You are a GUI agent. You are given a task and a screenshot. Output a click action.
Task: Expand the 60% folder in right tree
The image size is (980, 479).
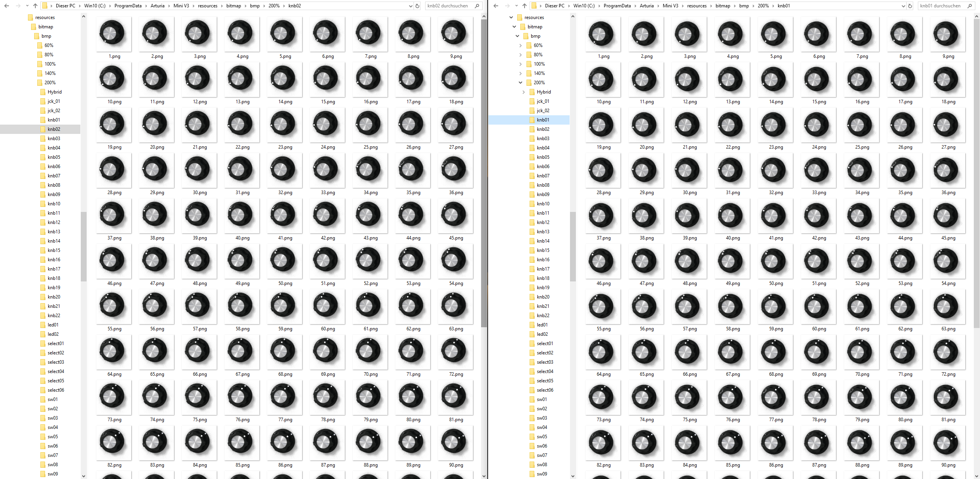521,45
